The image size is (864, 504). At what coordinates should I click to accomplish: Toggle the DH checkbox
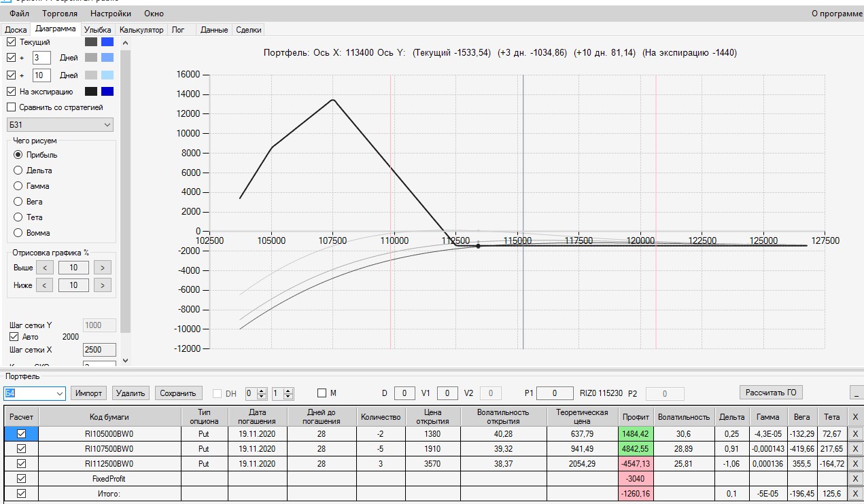218,393
